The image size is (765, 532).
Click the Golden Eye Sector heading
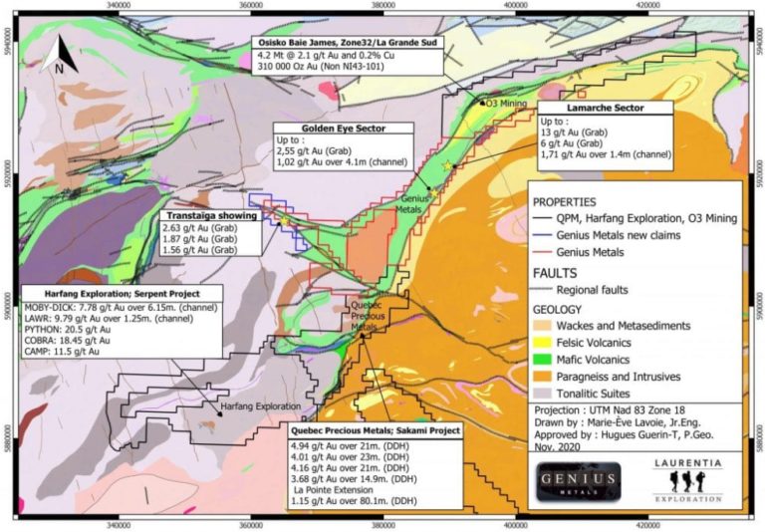point(344,129)
